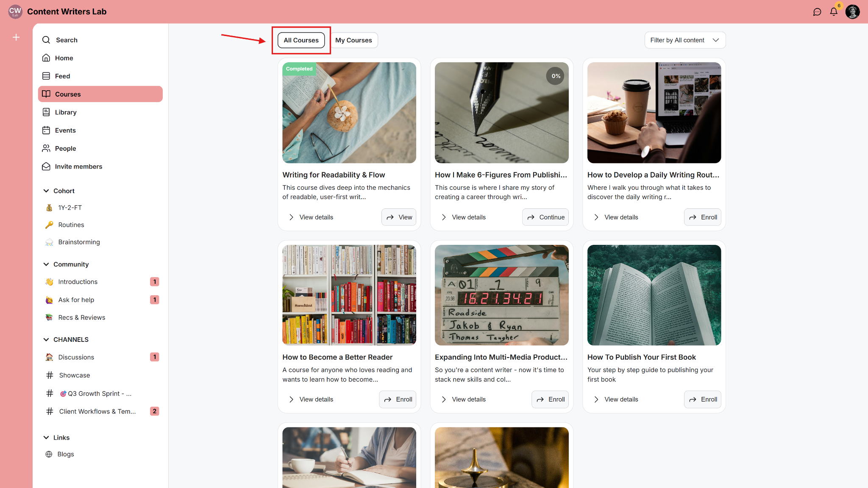Image resolution: width=868 pixels, height=488 pixels.
Task: Enroll in How To Publish Your First Book
Action: tap(702, 399)
